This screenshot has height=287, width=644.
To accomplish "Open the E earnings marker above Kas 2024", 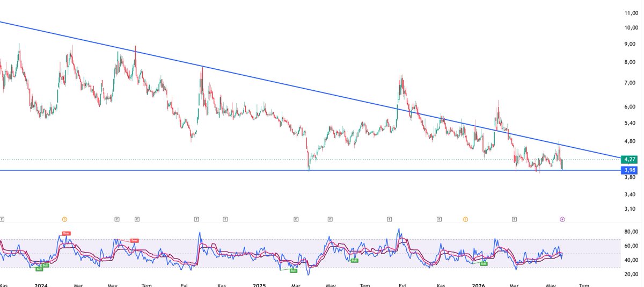I will tap(225, 219).
